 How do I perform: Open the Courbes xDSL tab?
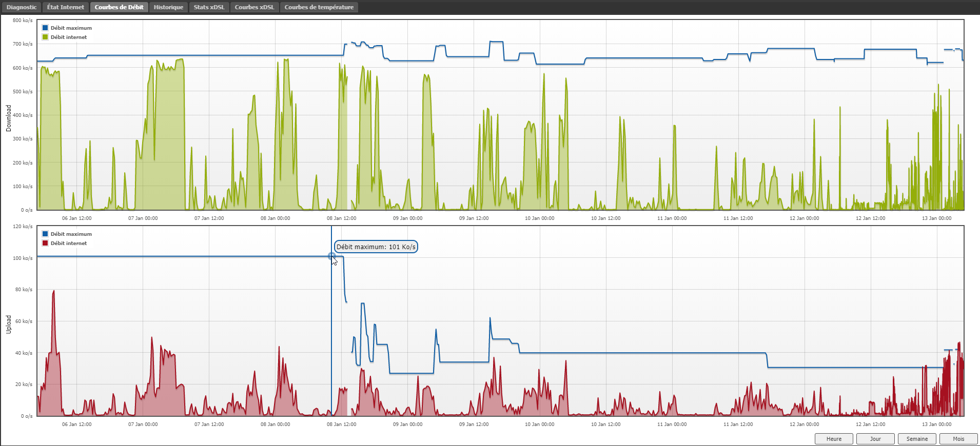point(254,7)
